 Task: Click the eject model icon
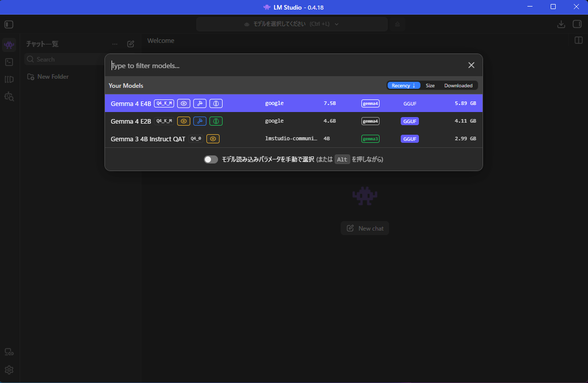(398, 24)
